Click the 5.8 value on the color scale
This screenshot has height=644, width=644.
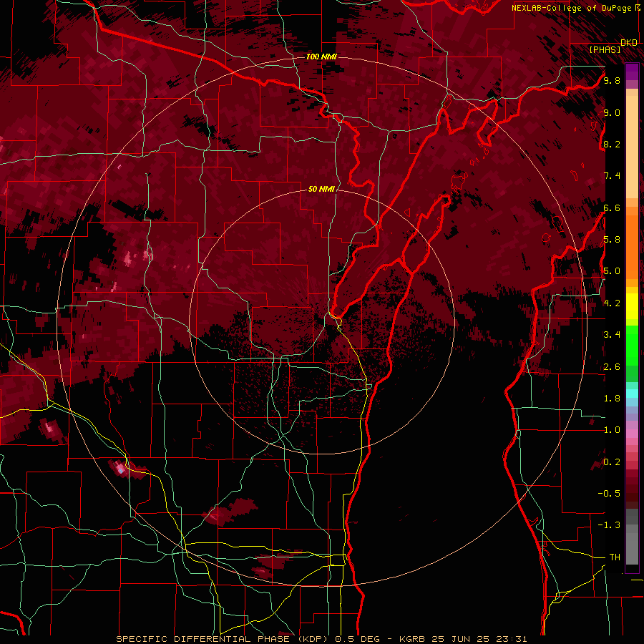coord(612,240)
